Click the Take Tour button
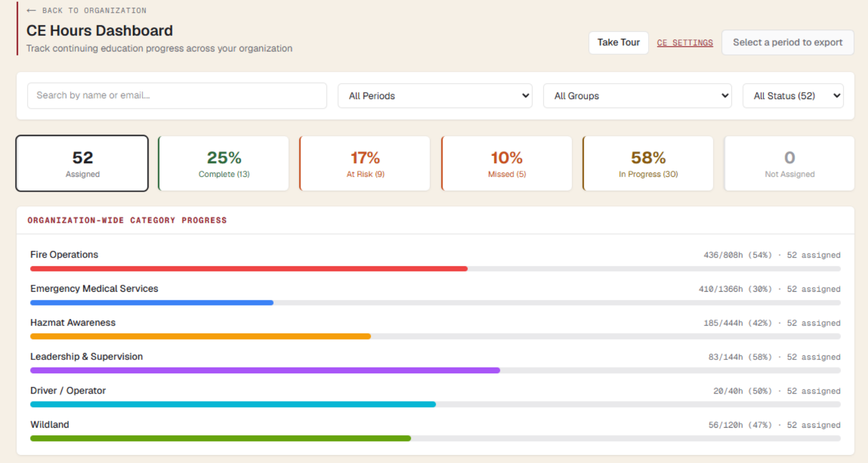 619,42
